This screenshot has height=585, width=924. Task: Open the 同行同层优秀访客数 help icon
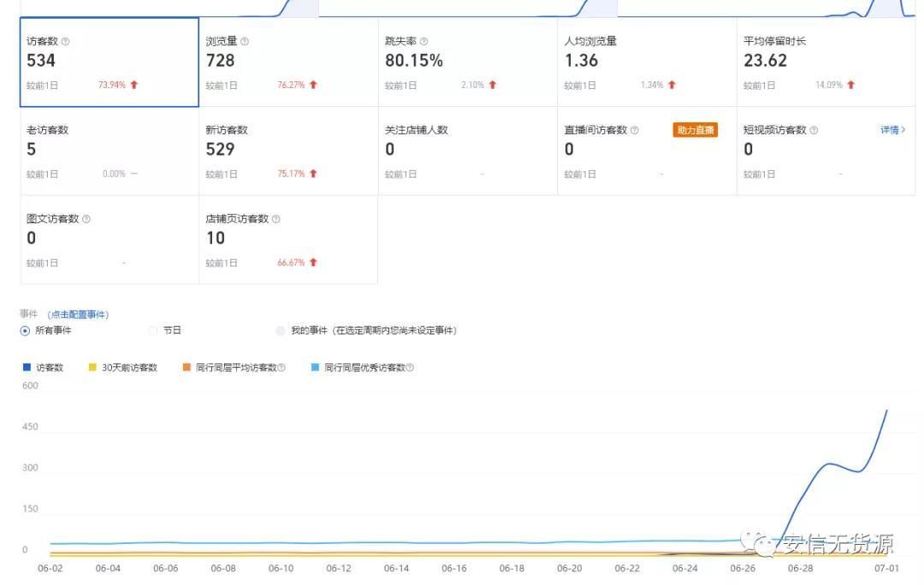pos(412,367)
